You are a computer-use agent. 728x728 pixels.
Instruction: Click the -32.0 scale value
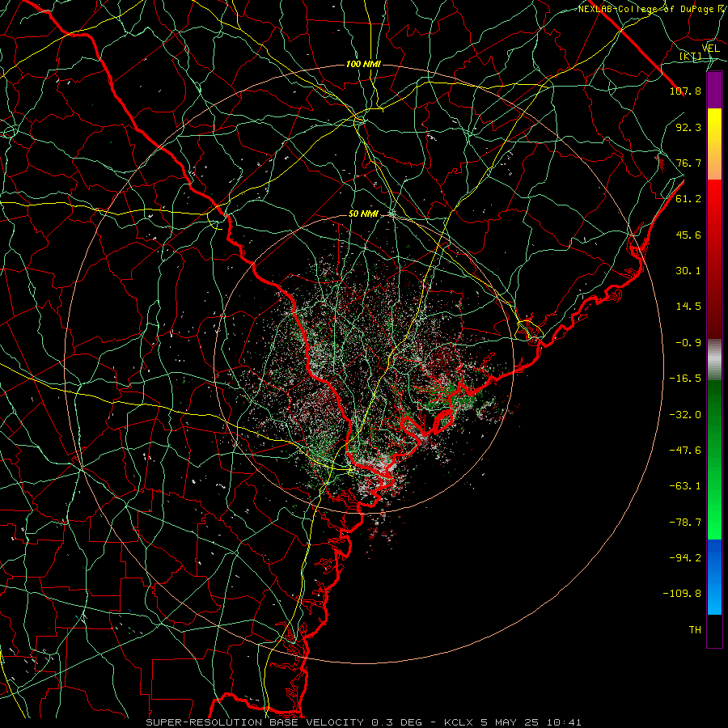click(685, 415)
